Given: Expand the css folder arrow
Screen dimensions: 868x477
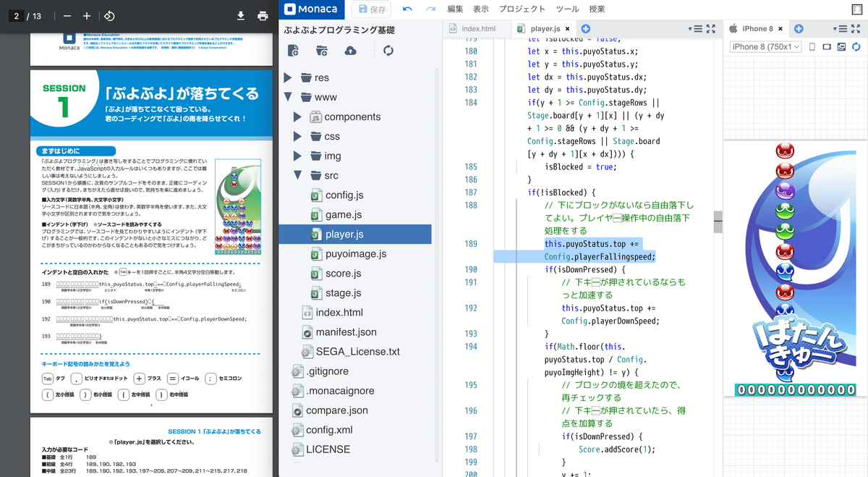Looking at the screenshot, I should tap(297, 136).
